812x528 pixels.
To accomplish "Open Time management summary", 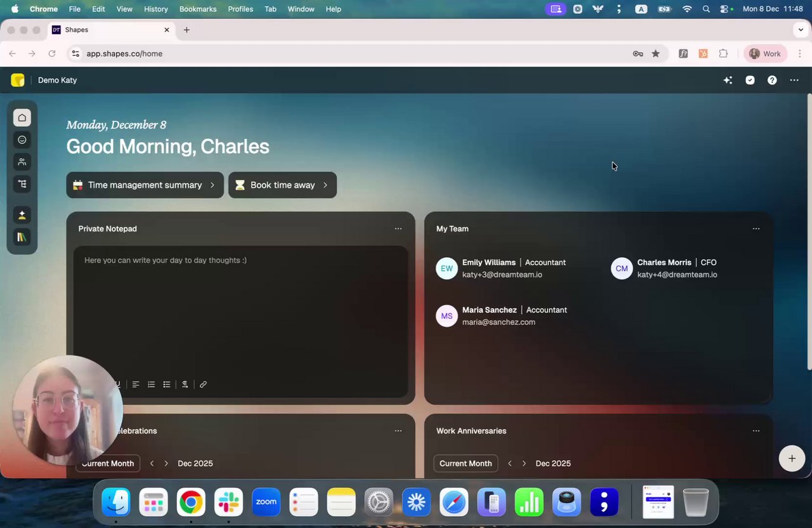I will point(145,185).
